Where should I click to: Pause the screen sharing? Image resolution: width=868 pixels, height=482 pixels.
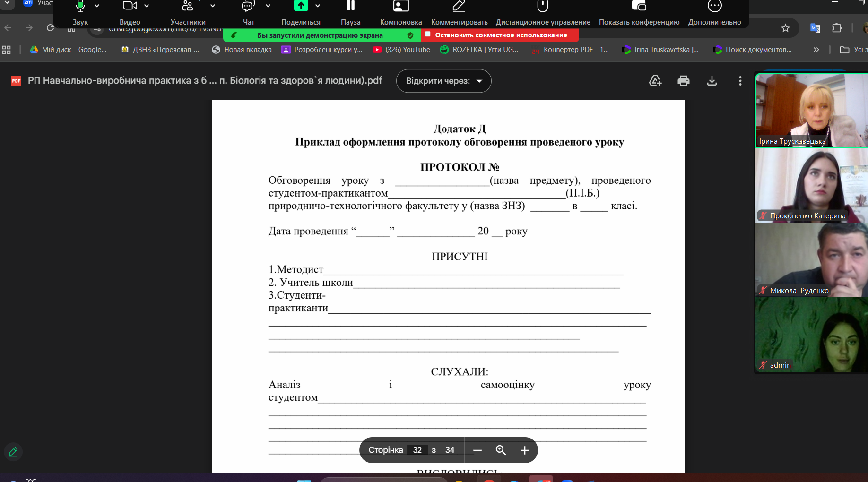click(350, 7)
